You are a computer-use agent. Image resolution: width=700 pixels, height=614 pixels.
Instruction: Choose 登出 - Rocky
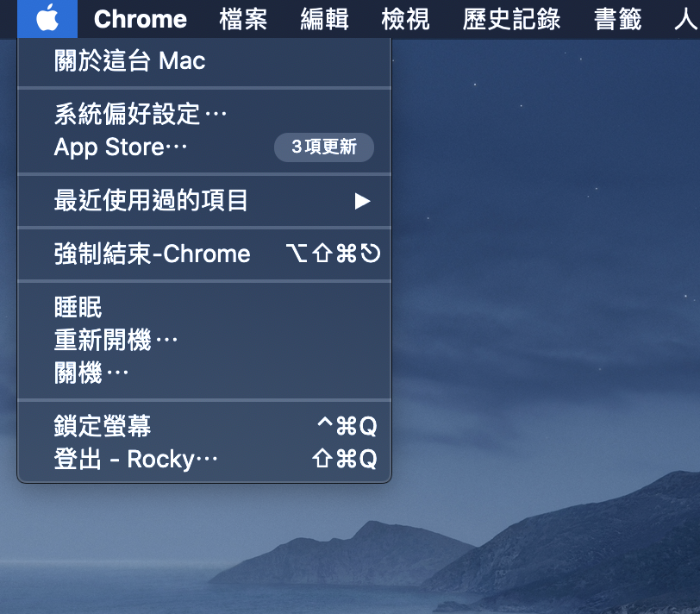click(135, 460)
